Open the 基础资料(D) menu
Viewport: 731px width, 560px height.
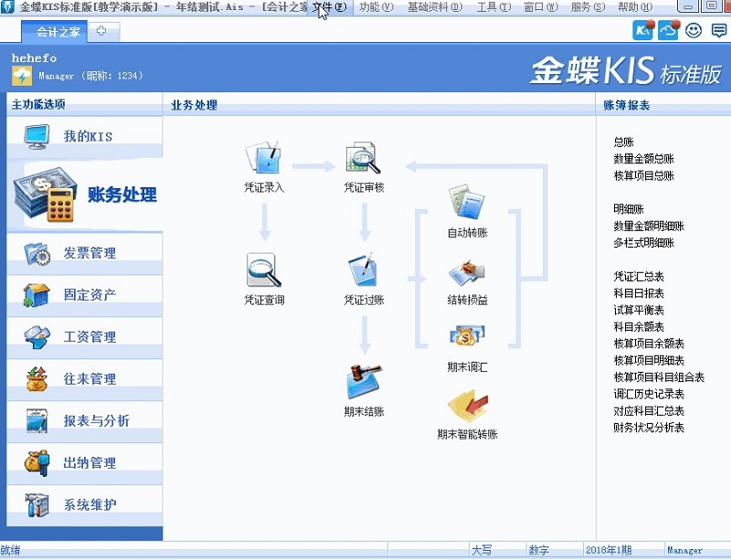tap(435, 7)
